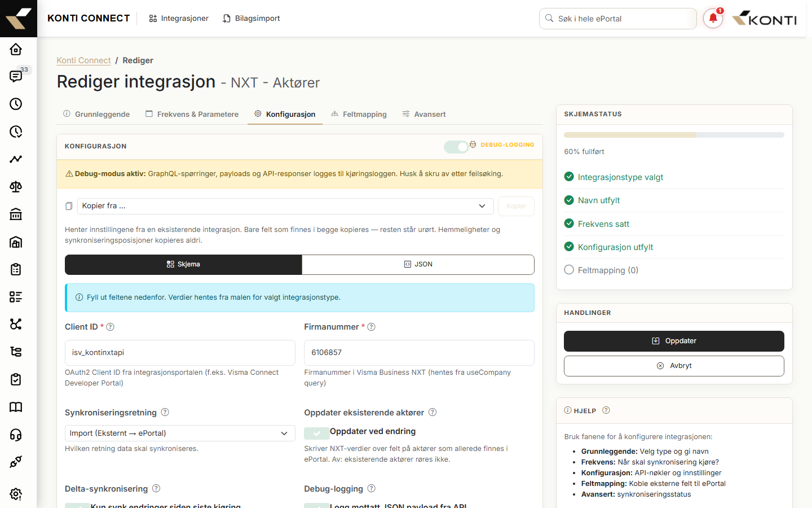
Task: Open the home icon in the sidebar
Action: (x=16, y=49)
